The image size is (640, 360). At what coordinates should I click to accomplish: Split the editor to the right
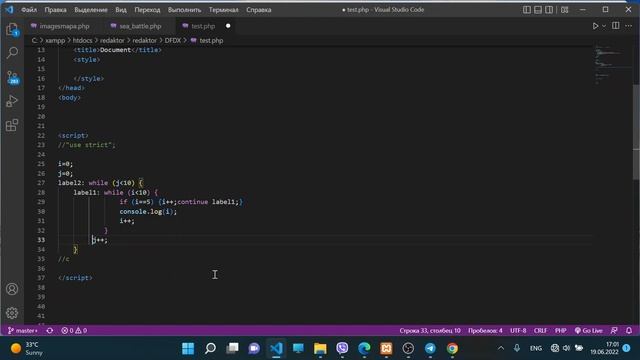616,26
